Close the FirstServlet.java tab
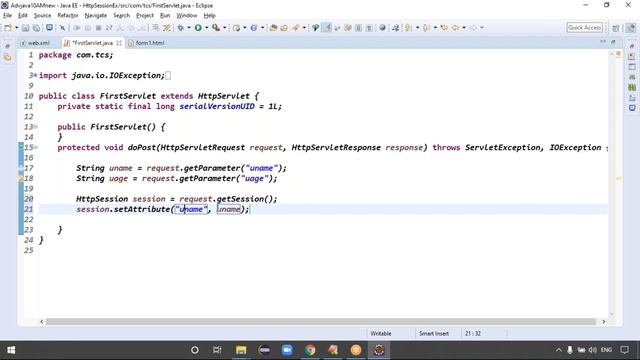The image size is (640, 360). [119, 43]
